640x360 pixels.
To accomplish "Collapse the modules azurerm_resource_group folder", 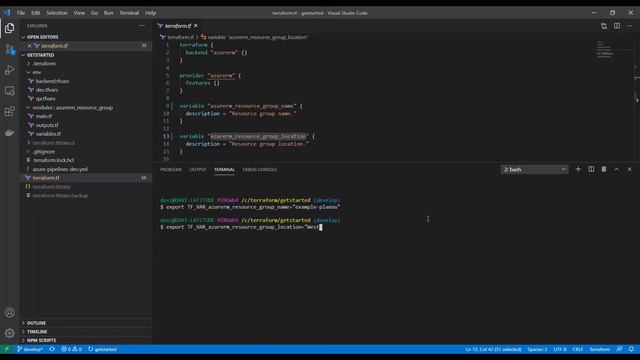I will 72,108.
